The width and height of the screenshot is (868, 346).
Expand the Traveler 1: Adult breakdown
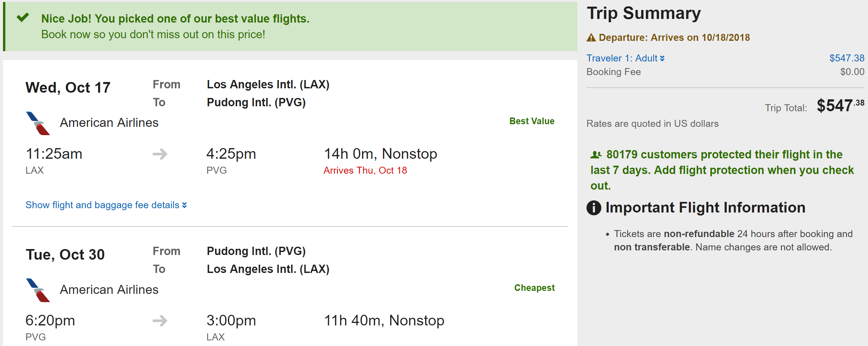622,58
